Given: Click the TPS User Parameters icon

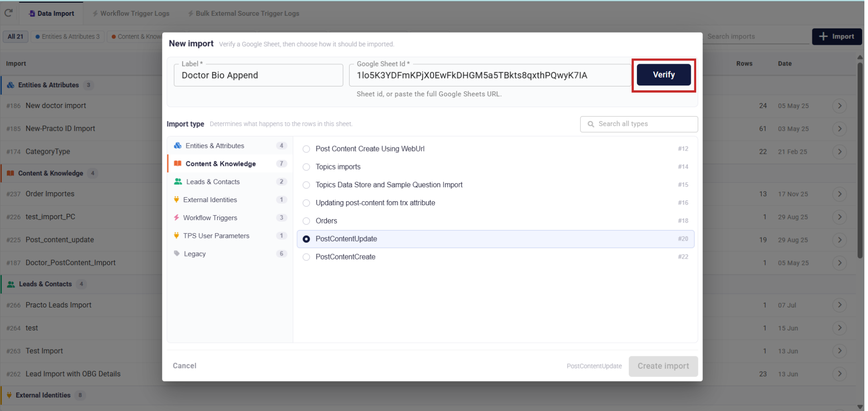Looking at the screenshot, I should click(x=176, y=236).
